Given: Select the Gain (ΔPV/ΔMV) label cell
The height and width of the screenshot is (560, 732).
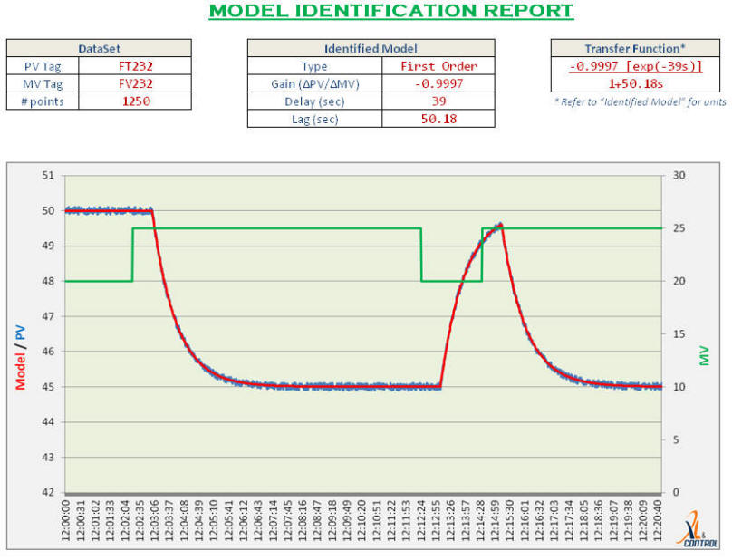Looking at the screenshot, I should tap(314, 84).
